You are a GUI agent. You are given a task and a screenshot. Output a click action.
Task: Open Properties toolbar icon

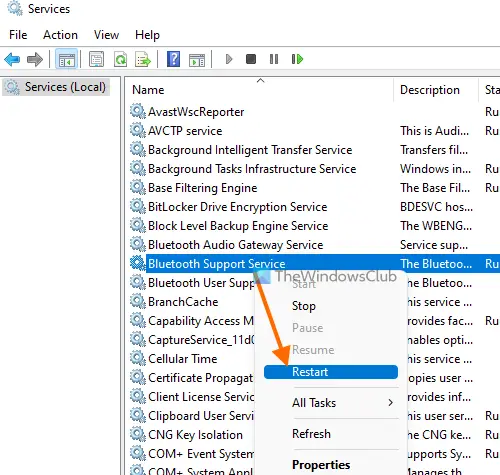pyautogui.click(x=97, y=59)
